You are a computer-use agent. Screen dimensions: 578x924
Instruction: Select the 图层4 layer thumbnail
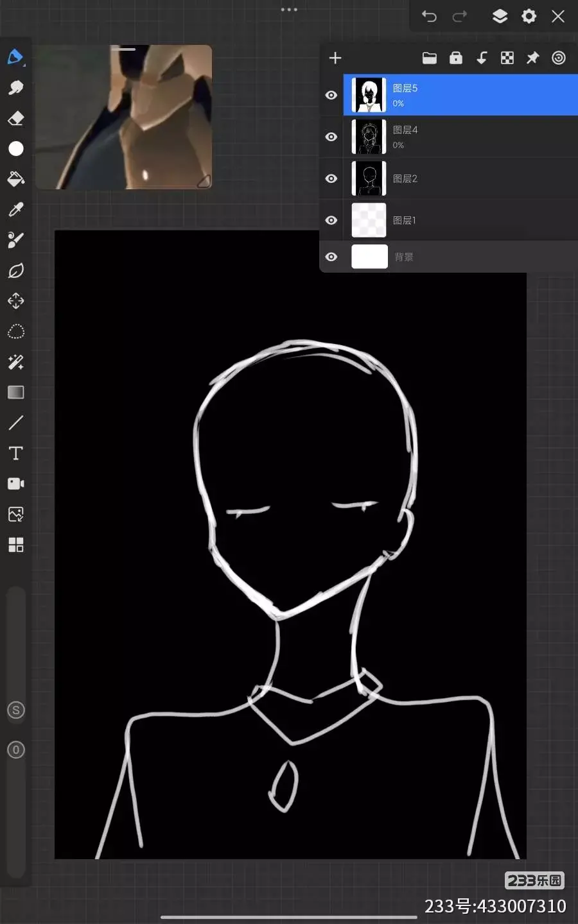pyautogui.click(x=369, y=137)
